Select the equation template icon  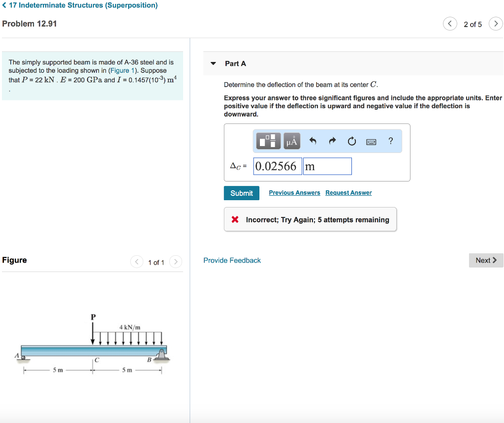[268, 141]
